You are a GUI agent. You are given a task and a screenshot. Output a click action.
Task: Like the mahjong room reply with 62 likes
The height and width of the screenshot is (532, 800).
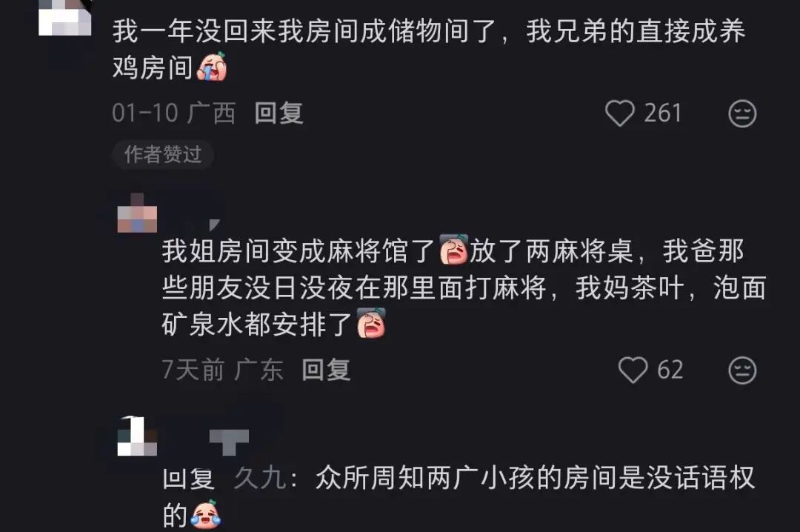click(x=633, y=370)
